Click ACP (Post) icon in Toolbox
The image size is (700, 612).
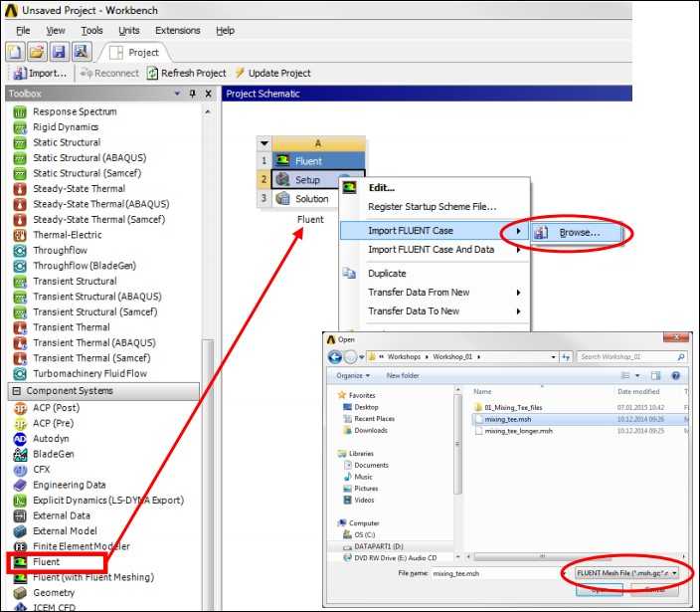[20, 408]
